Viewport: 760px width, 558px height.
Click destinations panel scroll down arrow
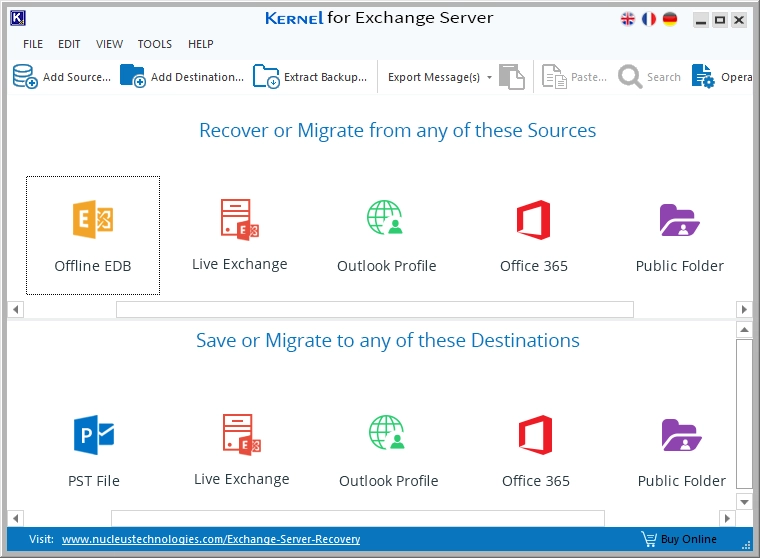[x=744, y=502]
